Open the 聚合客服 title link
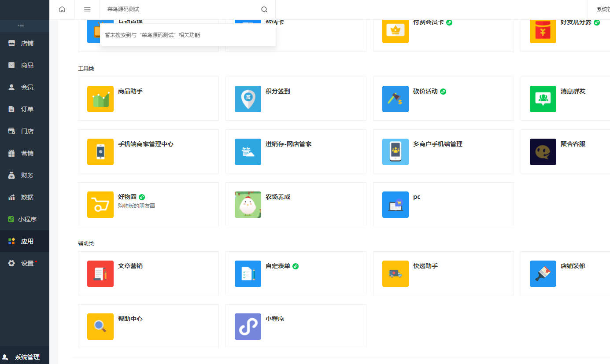Screen dimensions: 610x364 [573, 144]
